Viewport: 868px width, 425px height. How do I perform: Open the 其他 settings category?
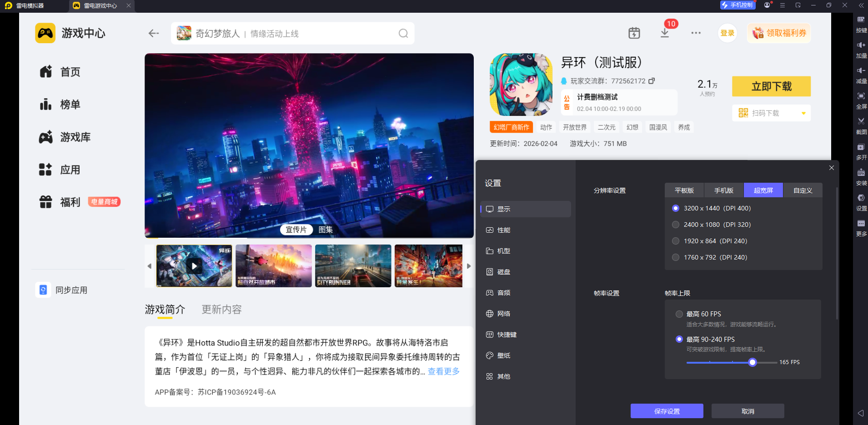click(526, 376)
